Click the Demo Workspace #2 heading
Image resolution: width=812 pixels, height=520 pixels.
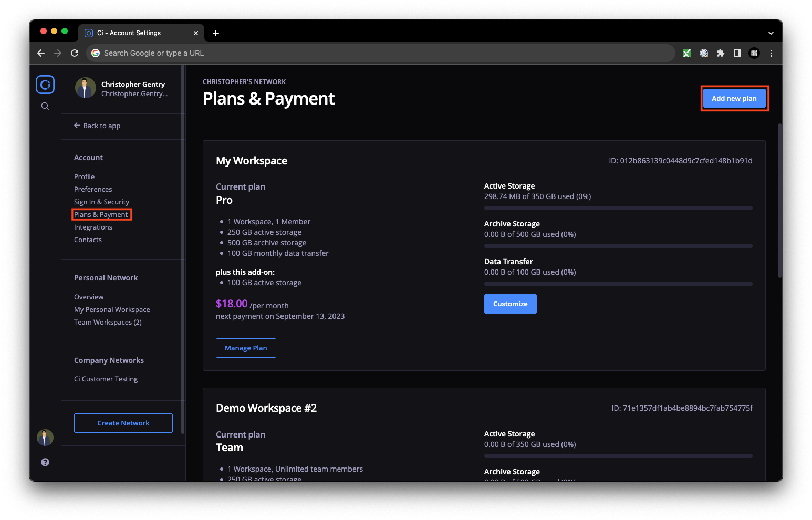point(266,408)
